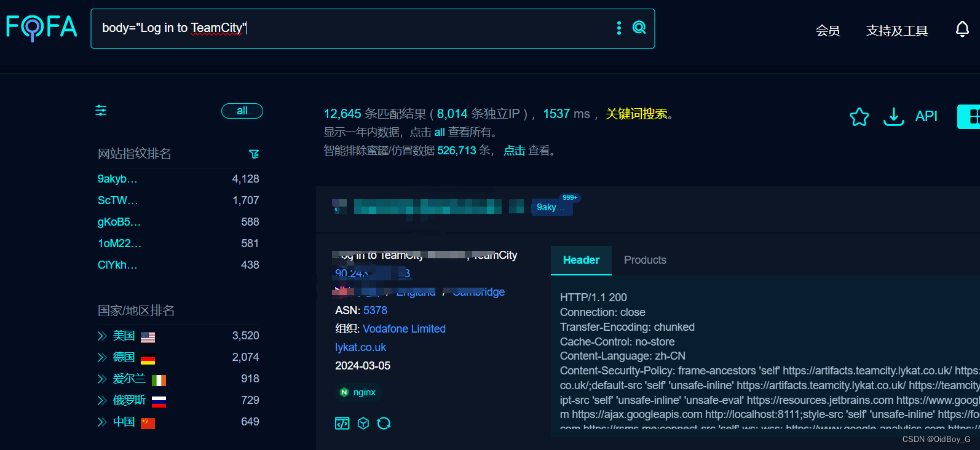
Task: Open the lykat.co.uk domain link
Action: 360,347
